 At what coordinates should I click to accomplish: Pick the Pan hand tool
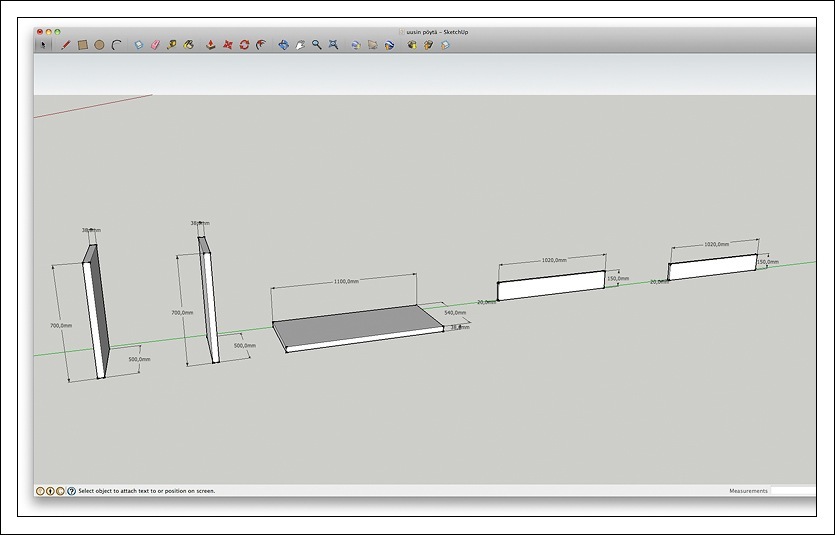pyautogui.click(x=300, y=45)
